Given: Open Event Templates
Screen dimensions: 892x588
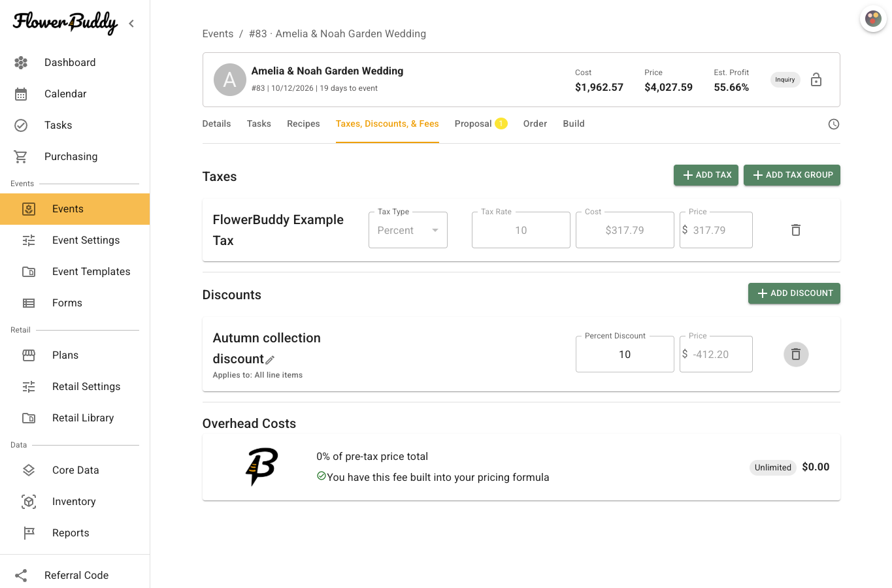Looking at the screenshot, I should coord(74,272).
